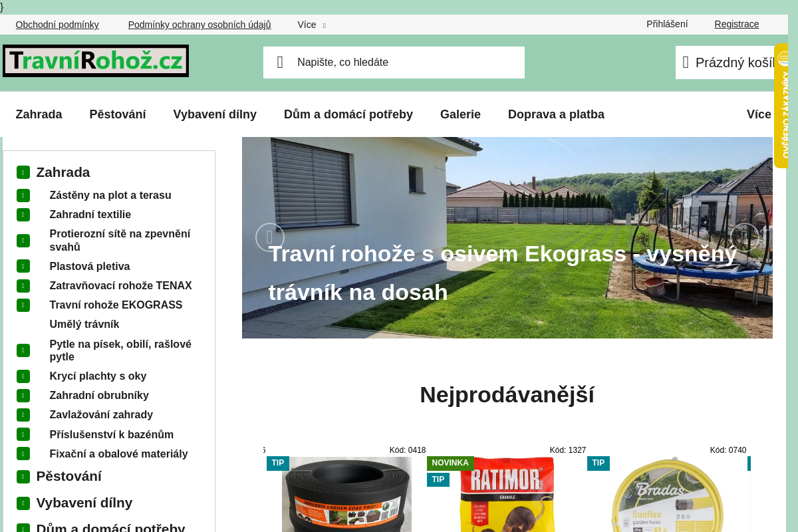
Task: Click product code Kód: 0740
Action: point(728,450)
